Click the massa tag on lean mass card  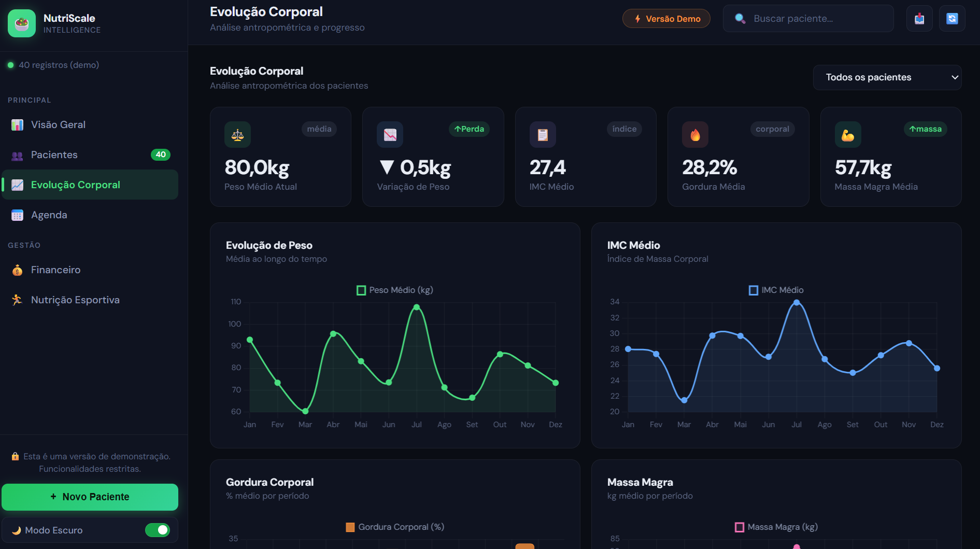pos(926,129)
